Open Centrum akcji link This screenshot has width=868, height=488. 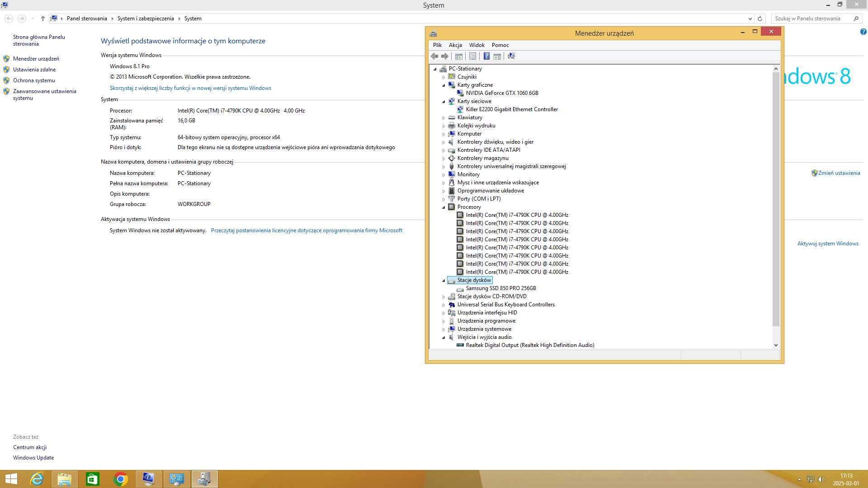[30, 447]
